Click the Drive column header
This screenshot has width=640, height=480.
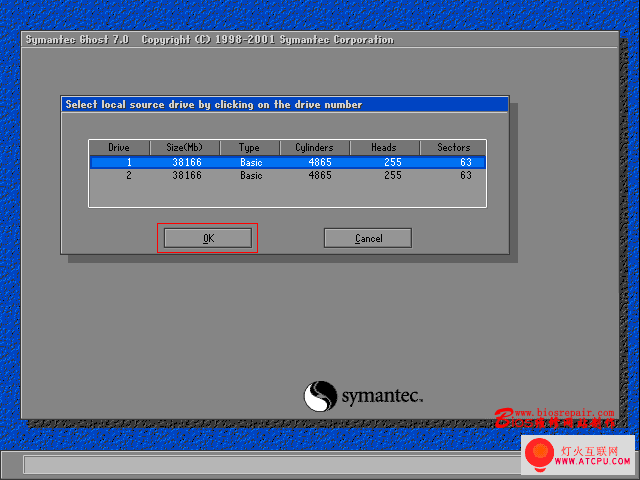coord(119,147)
